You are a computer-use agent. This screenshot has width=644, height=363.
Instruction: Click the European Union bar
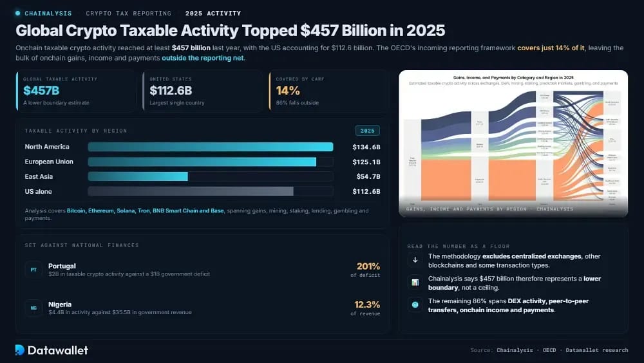coord(202,162)
